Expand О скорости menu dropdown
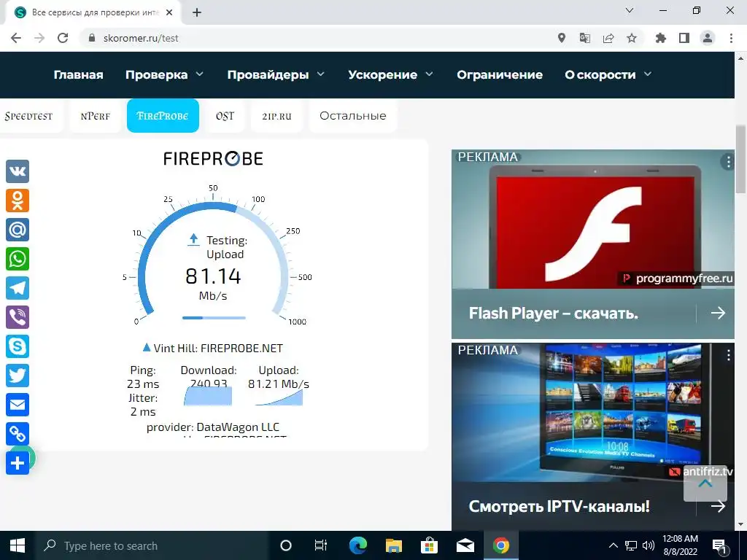 coord(648,74)
